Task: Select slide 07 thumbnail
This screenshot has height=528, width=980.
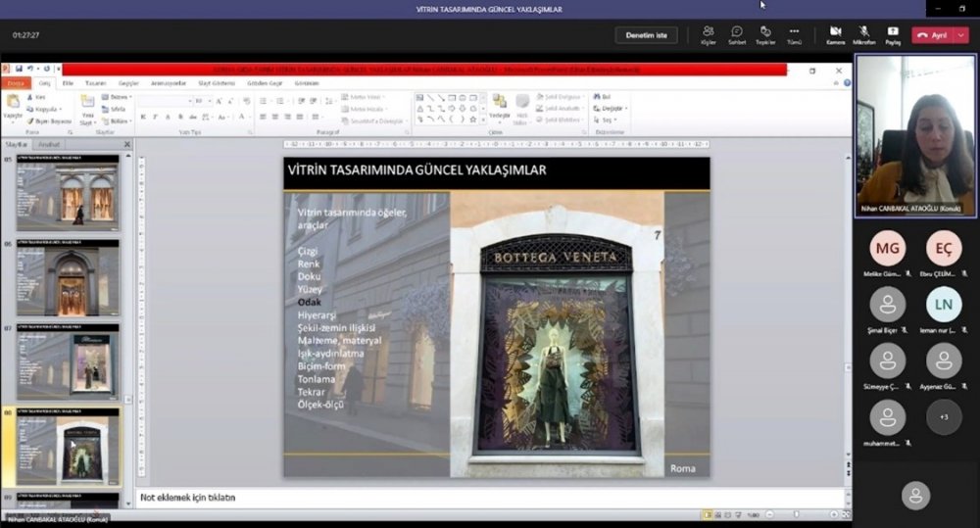Action: coord(68,361)
